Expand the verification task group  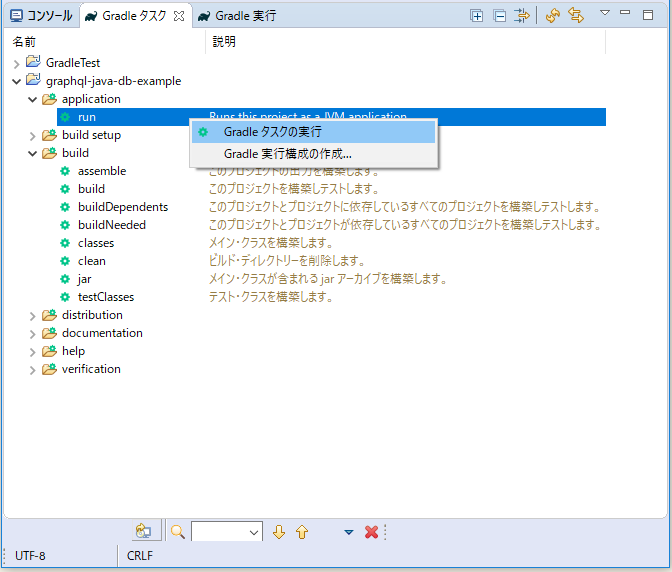(33, 370)
